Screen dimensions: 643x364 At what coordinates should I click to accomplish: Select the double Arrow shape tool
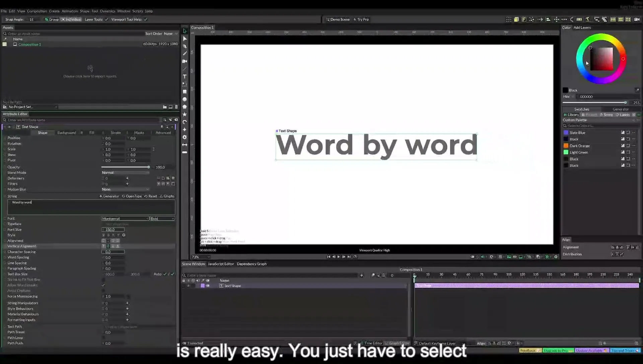(185, 145)
